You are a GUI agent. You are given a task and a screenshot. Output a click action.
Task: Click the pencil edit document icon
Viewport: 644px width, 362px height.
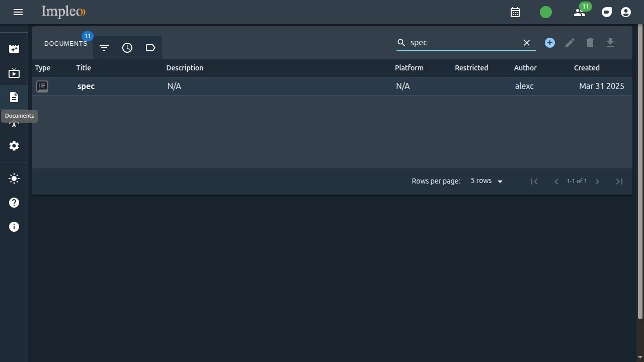pyautogui.click(x=570, y=43)
